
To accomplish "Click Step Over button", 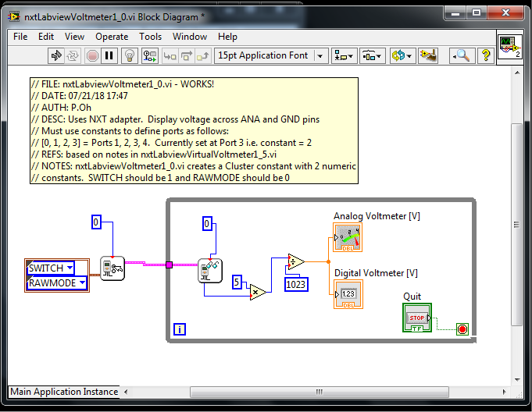I will click(x=187, y=55).
